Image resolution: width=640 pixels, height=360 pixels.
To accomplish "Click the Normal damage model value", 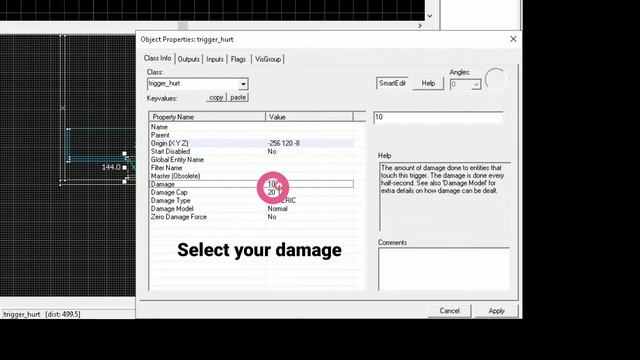I will (278, 209).
